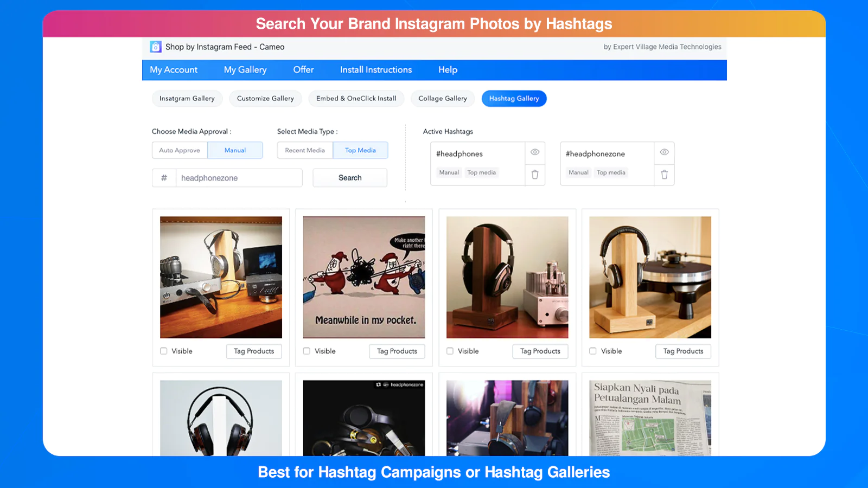Select Auto Approve media approval option
The height and width of the screenshot is (488, 868).
point(180,150)
